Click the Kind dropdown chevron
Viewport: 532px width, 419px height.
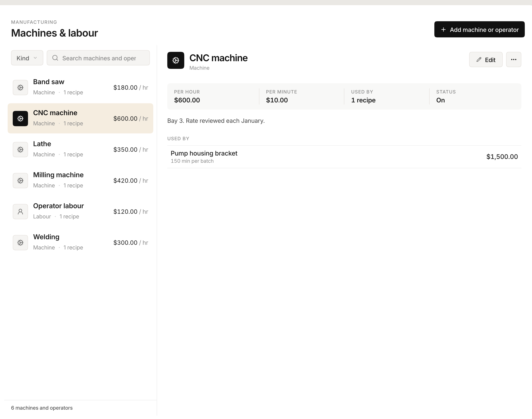pos(35,58)
